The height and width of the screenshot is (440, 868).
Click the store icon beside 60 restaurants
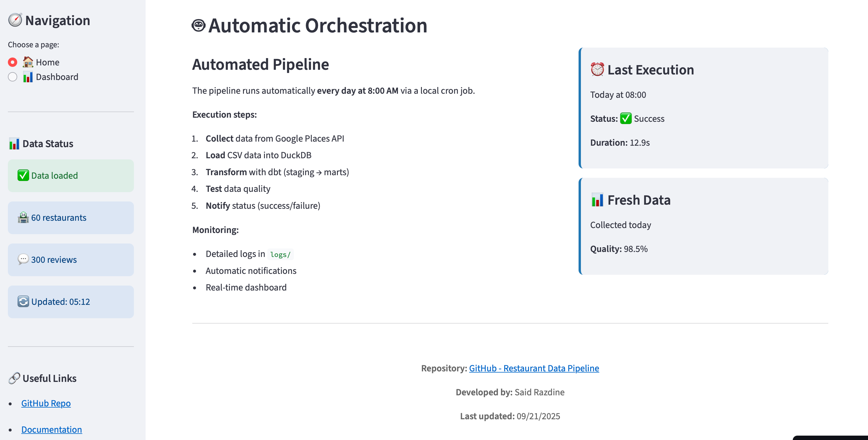pyautogui.click(x=23, y=218)
